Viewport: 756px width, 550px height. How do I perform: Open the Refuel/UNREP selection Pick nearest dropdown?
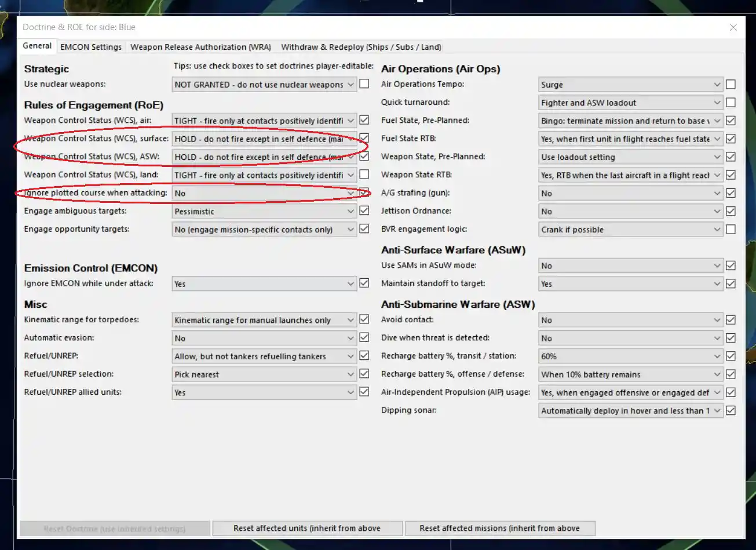tap(264, 374)
